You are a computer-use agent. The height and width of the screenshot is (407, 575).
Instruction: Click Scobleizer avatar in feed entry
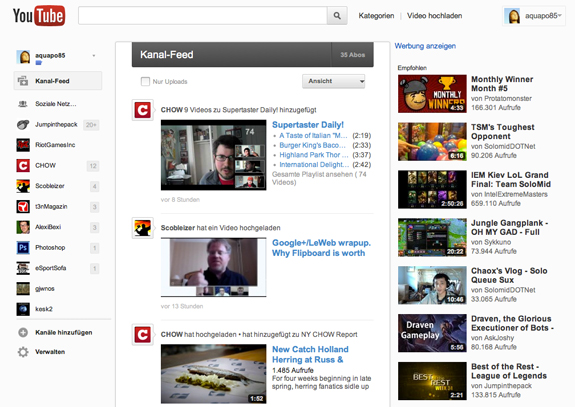coord(143,228)
